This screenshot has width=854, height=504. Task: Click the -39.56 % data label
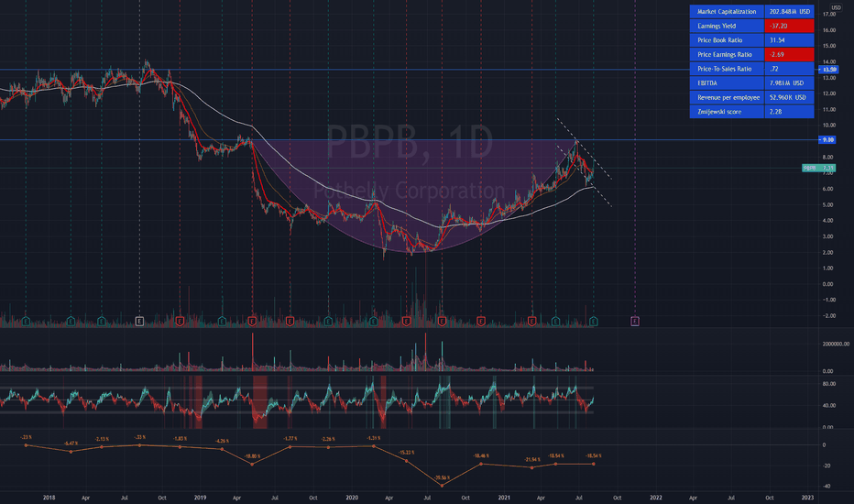(x=442, y=477)
